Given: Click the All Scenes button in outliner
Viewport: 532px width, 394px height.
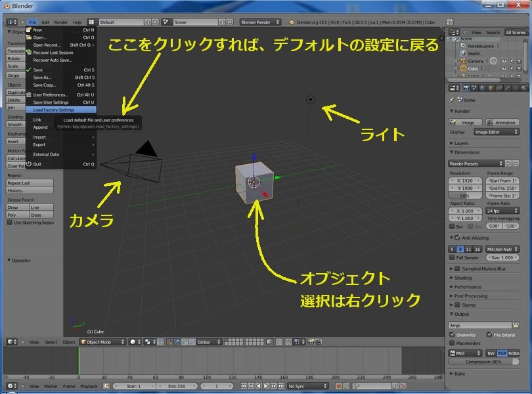Looking at the screenshot, I should [515, 33].
